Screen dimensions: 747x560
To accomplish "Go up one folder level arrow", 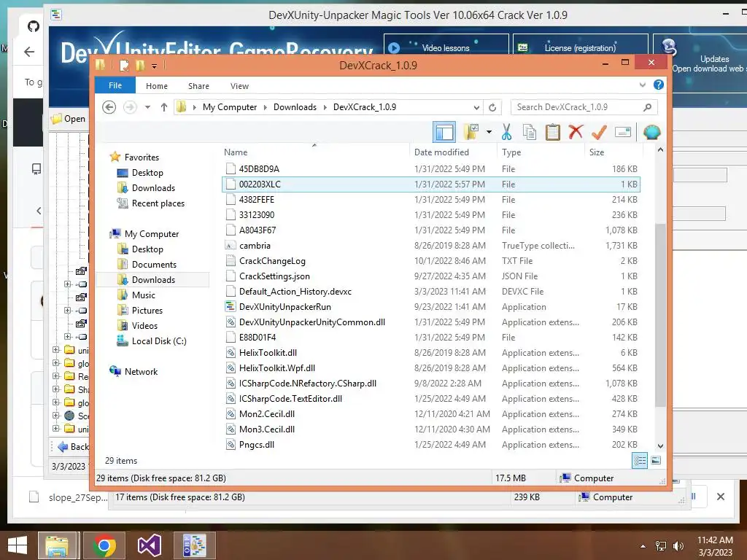I will tap(164, 107).
